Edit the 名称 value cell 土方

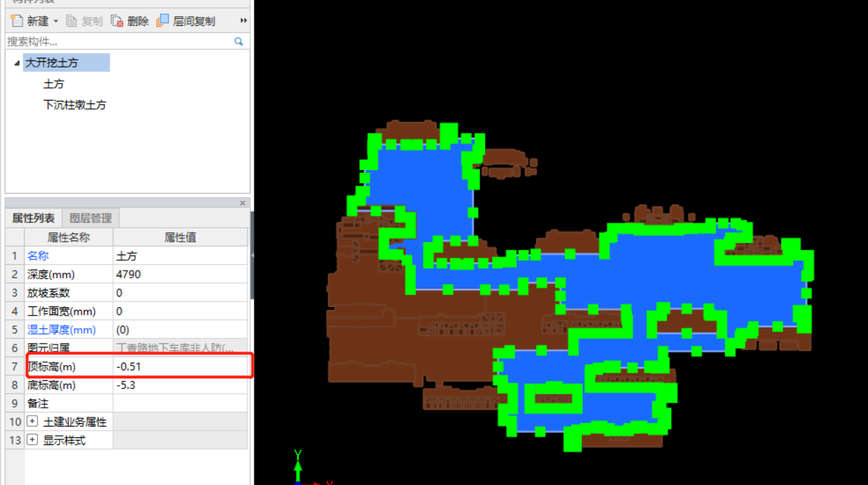pyautogui.click(x=181, y=256)
